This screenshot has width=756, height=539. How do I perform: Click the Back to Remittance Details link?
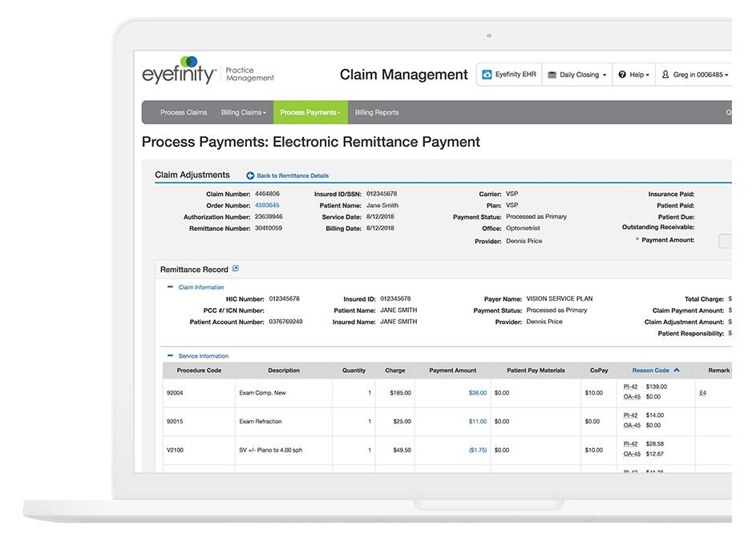point(293,176)
